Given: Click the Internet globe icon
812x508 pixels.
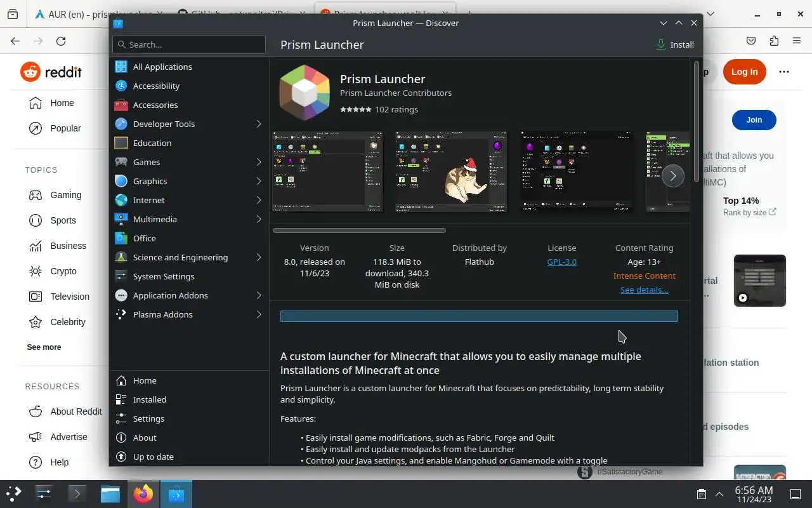Looking at the screenshot, I should pyautogui.click(x=121, y=200).
